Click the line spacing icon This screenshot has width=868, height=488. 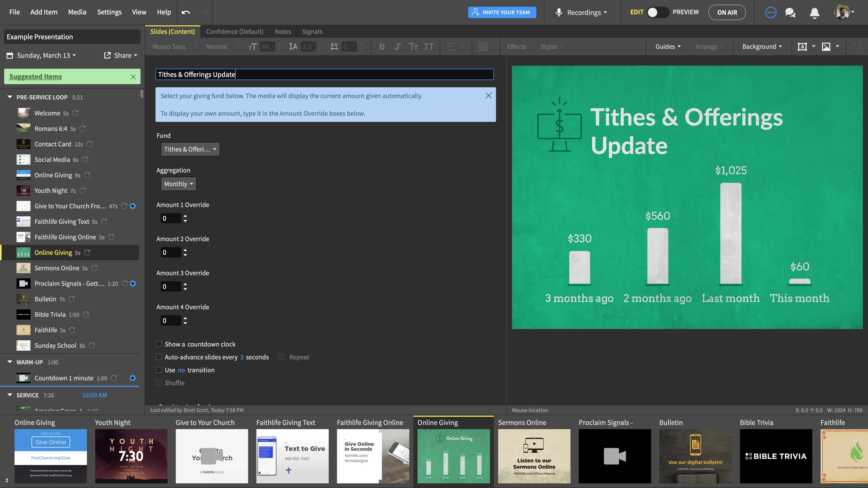[x=293, y=46]
